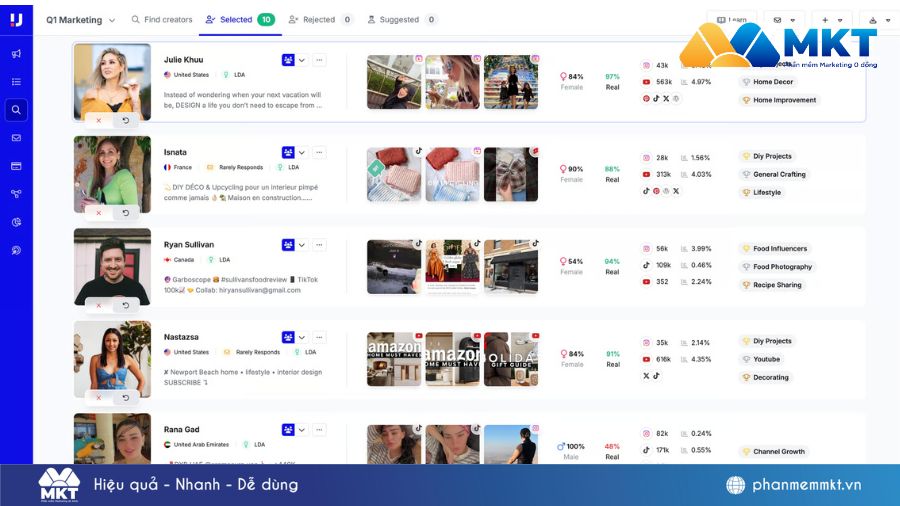This screenshot has height=506, width=900.
Task: Switch to the Suggested tab
Action: [402, 20]
